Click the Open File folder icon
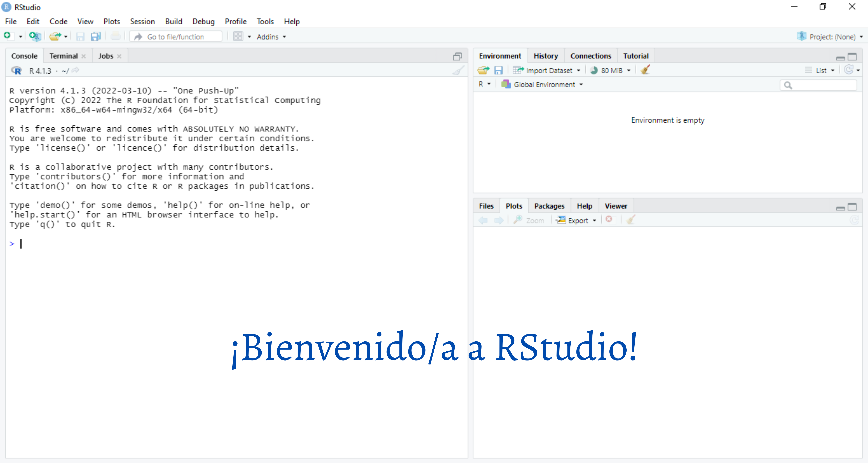 coord(55,36)
